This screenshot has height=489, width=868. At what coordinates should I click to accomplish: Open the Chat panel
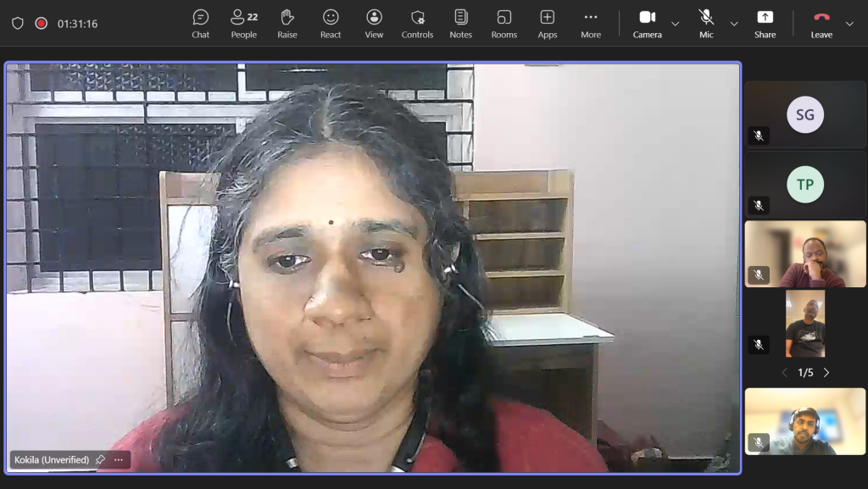click(200, 24)
